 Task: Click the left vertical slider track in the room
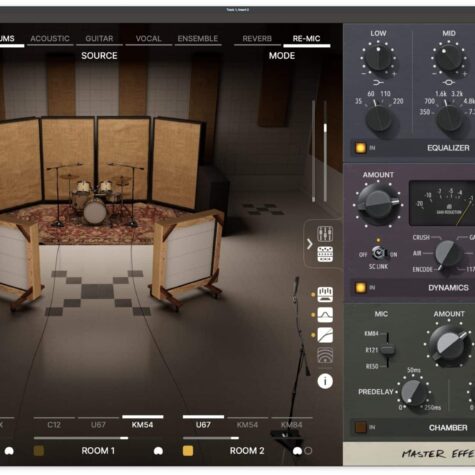pos(313,151)
